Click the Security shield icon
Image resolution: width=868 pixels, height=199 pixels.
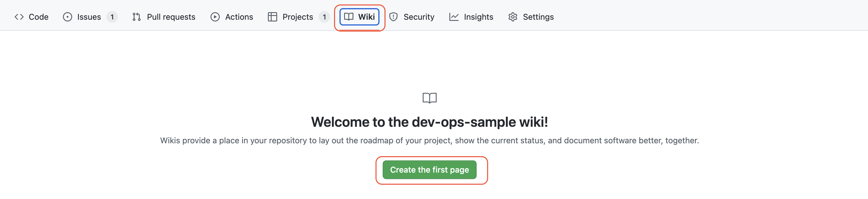pos(393,17)
